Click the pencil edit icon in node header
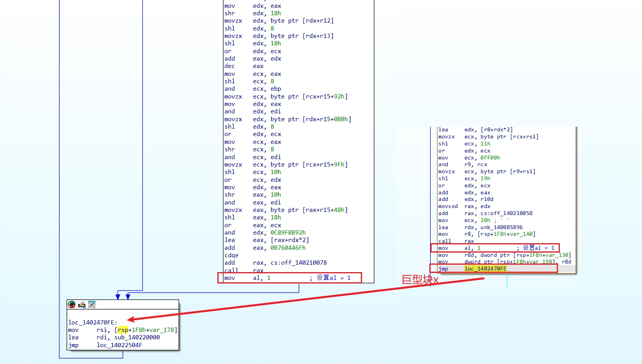642x364 pixels. pos(82,305)
